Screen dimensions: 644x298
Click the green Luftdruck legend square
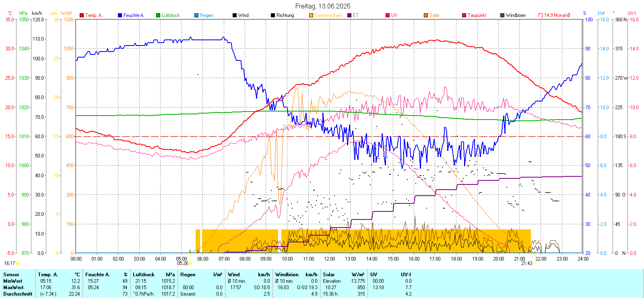coord(158,15)
